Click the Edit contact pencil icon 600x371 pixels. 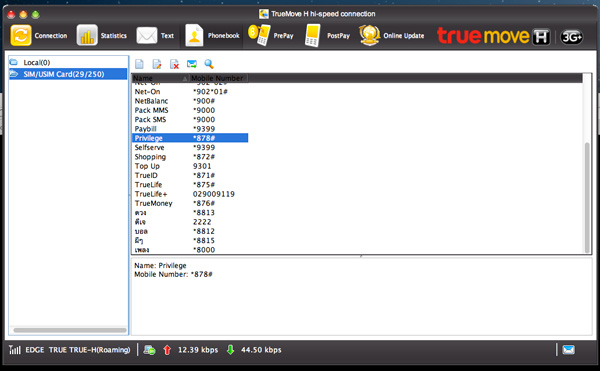pos(157,64)
